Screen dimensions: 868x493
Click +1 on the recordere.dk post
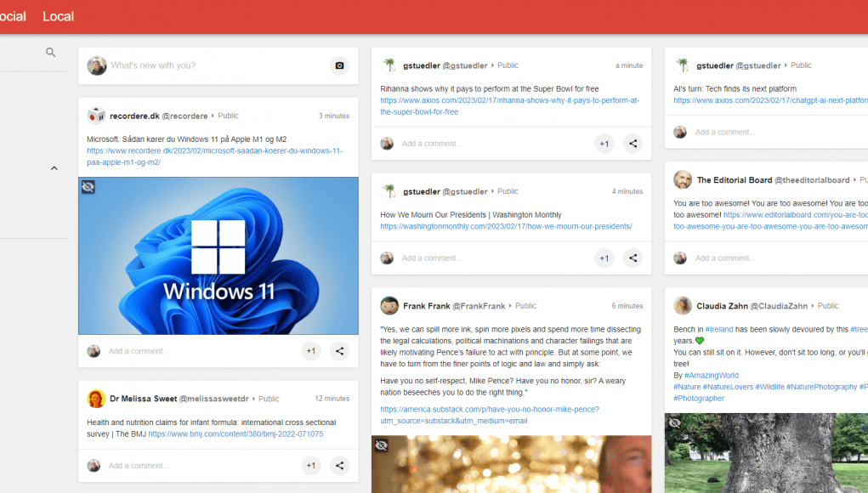tap(311, 351)
